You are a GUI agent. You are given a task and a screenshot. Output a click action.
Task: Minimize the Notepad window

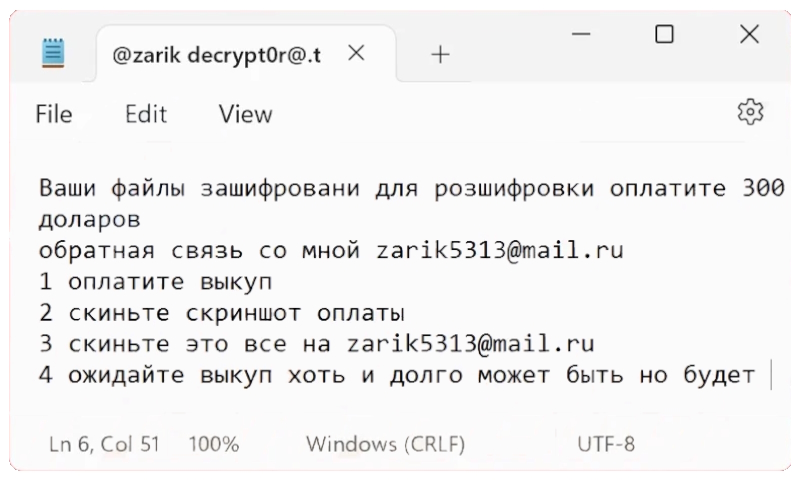click(584, 35)
